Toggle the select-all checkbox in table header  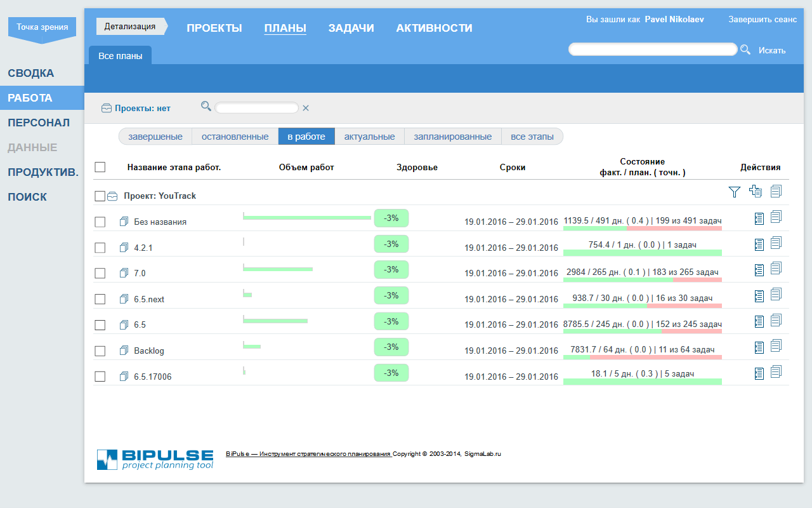pyautogui.click(x=100, y=167)
